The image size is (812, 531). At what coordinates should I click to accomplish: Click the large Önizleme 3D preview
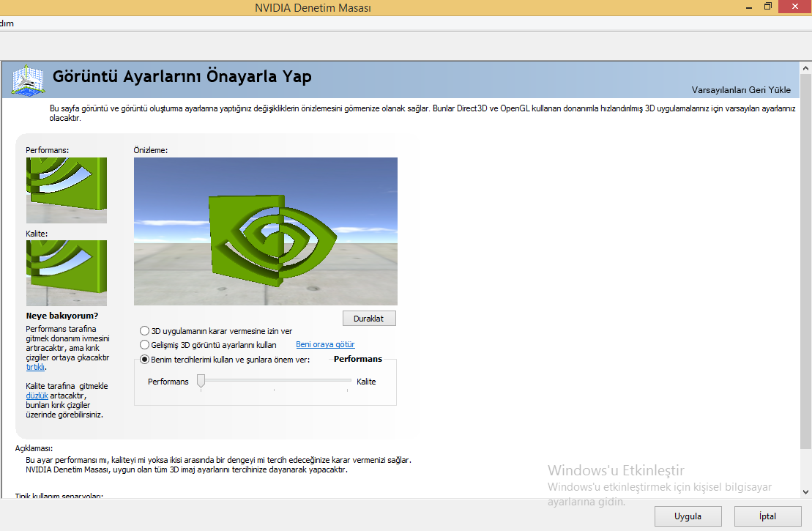pyautogui.click(x=266, y=231)
